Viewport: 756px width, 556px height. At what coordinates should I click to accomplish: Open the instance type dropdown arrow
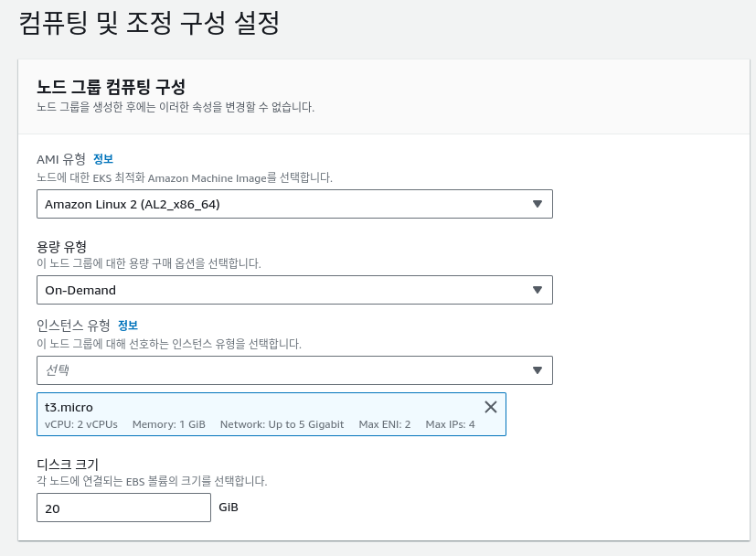pos(538,370)
